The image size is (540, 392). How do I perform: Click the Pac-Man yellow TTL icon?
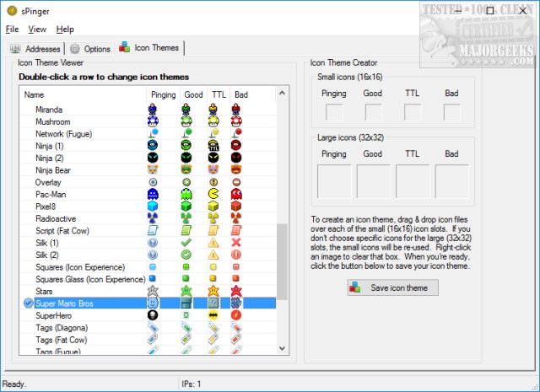(x=213, y=194)
